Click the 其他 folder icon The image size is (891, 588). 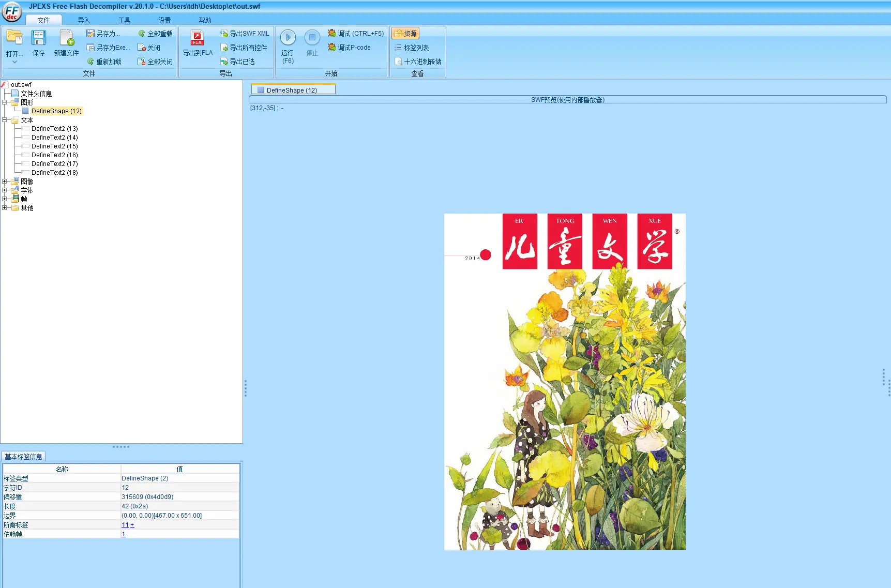pos(15,208)
